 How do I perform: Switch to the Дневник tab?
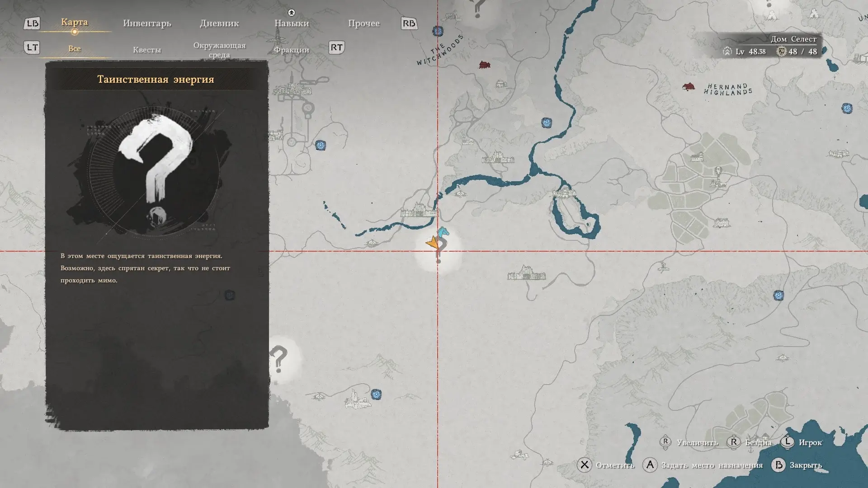point(219,23)
